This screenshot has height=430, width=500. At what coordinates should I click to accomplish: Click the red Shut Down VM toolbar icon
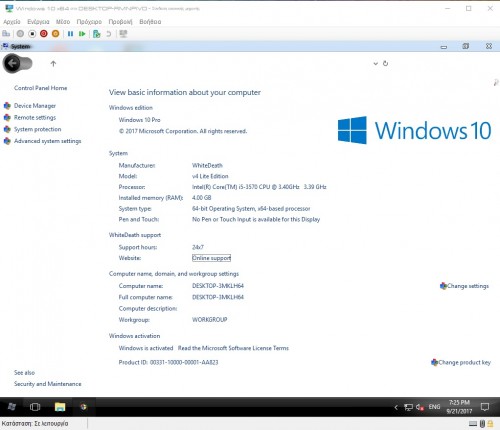click(44, 34)
